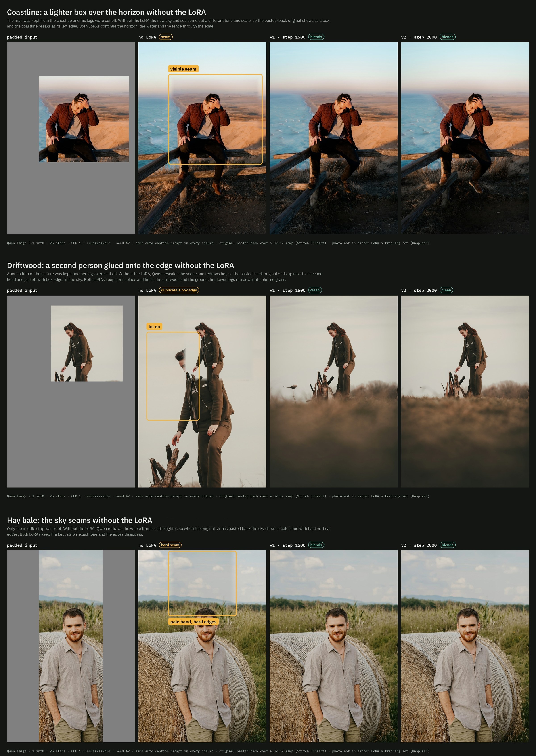The image size is (536, 756).
Task: Open the Driftwood no LoRA result image
Action: click(x=202, y=391)
